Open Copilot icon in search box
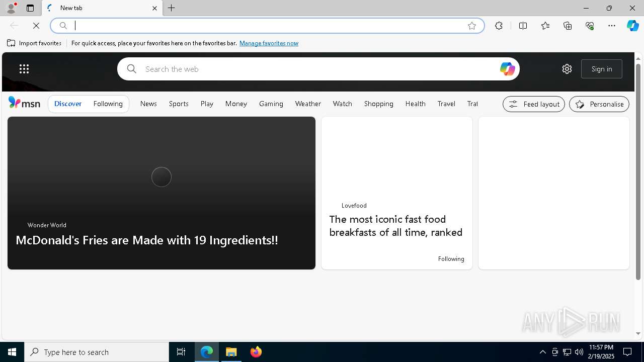 507,69
